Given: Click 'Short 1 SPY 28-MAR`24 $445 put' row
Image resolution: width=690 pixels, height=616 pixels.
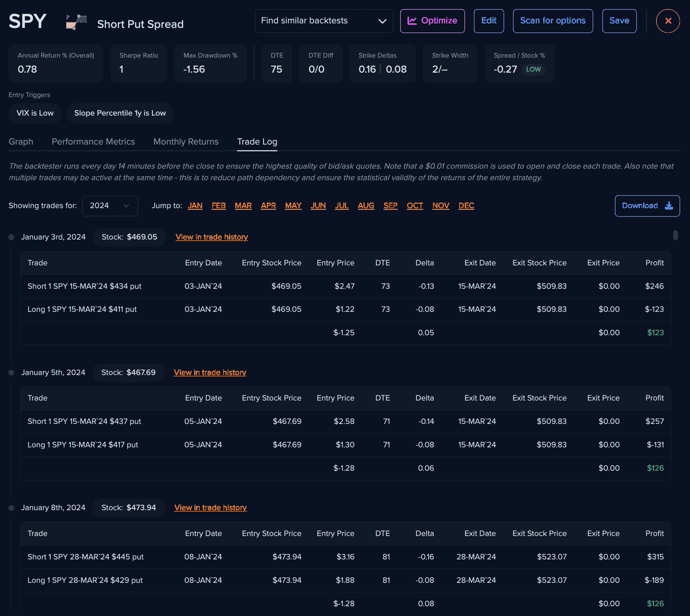Looking at the screenshot, I should point(345,557).
